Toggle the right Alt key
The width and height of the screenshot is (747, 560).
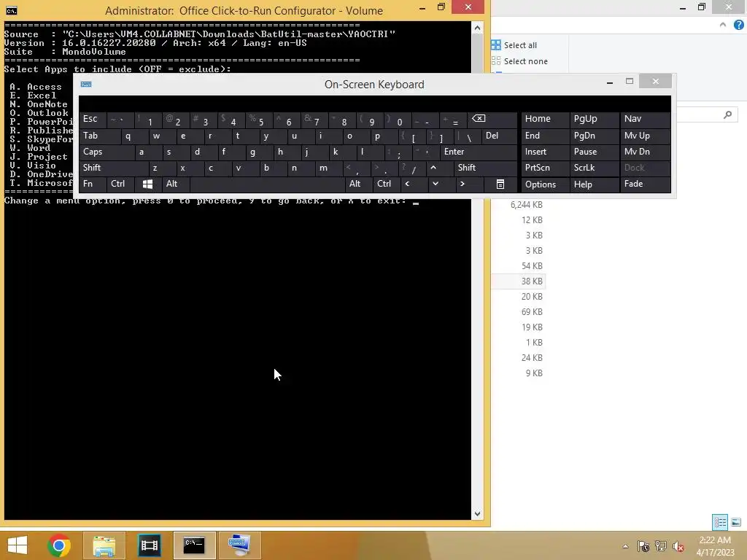[358, 184]
